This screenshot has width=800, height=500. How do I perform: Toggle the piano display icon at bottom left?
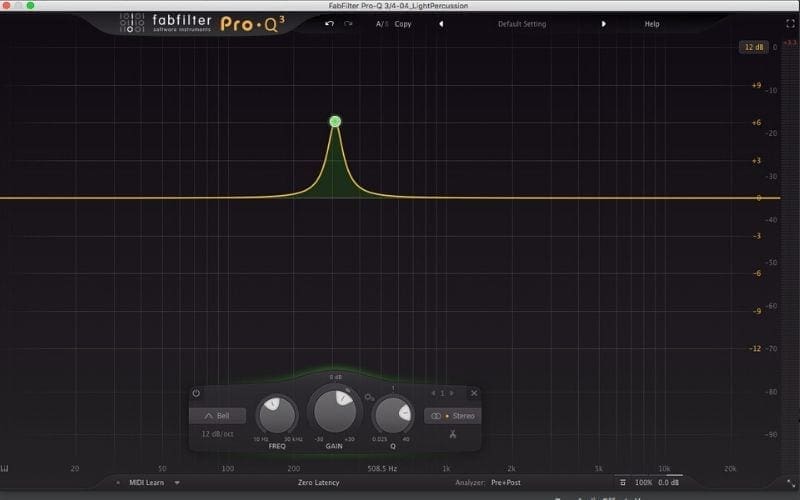(5, 468)
